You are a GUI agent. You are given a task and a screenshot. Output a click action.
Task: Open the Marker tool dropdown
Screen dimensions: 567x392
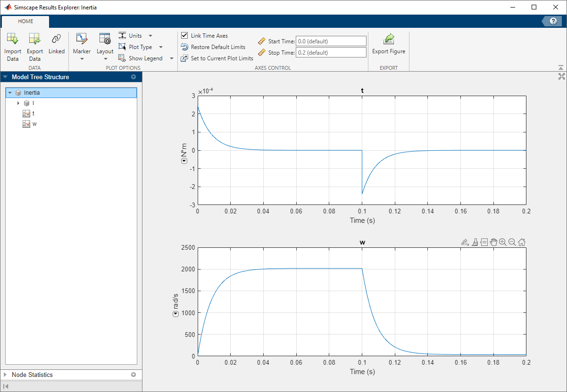pyautogui.click(x=82, y=58)
